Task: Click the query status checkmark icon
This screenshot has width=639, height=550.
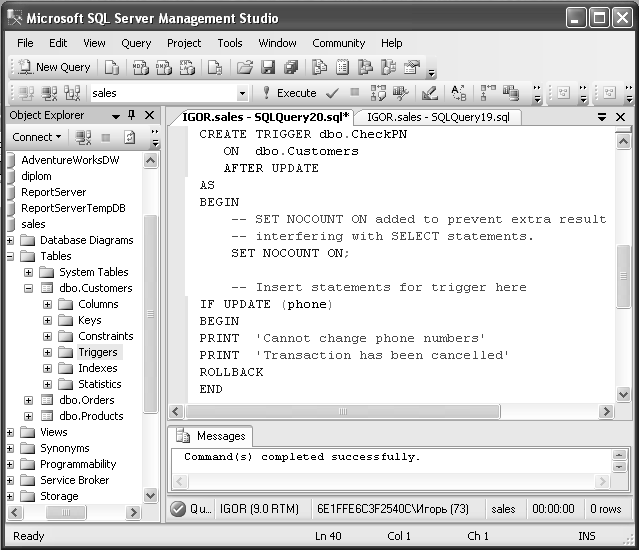Action: [178, 509]
